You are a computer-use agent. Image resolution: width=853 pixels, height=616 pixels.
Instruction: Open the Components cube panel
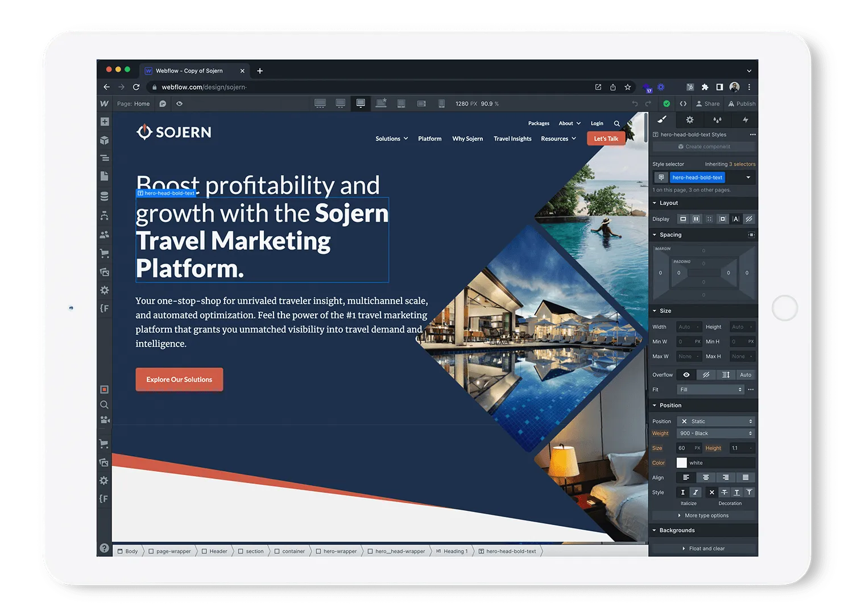[105, 140]
